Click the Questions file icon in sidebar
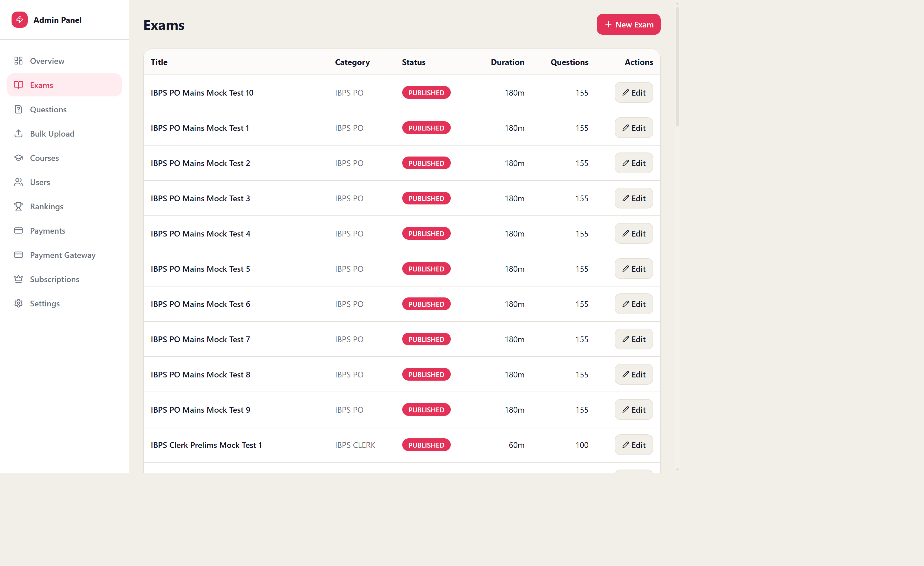Viewport: 924px width, 566px height. (18, 109)
